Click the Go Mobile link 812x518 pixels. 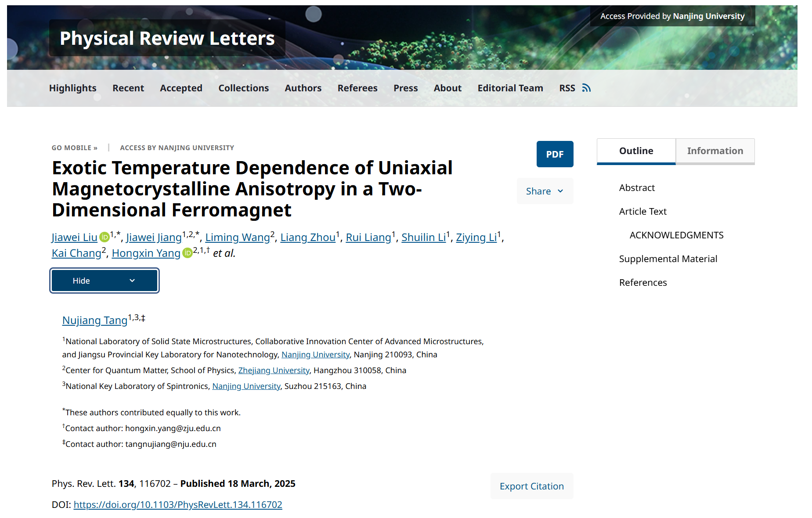pyautogui.click(x=74, y=148)
